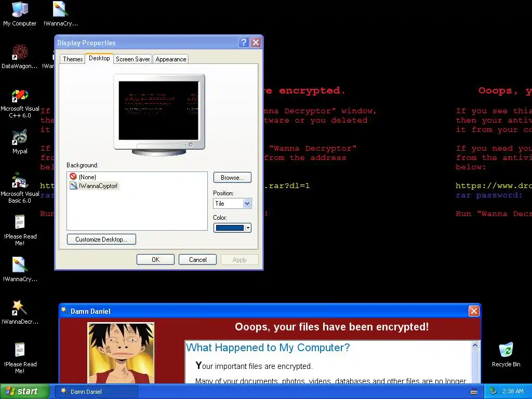
Task: Click the monitor wallpaper preview
Action: coord(159,110)
